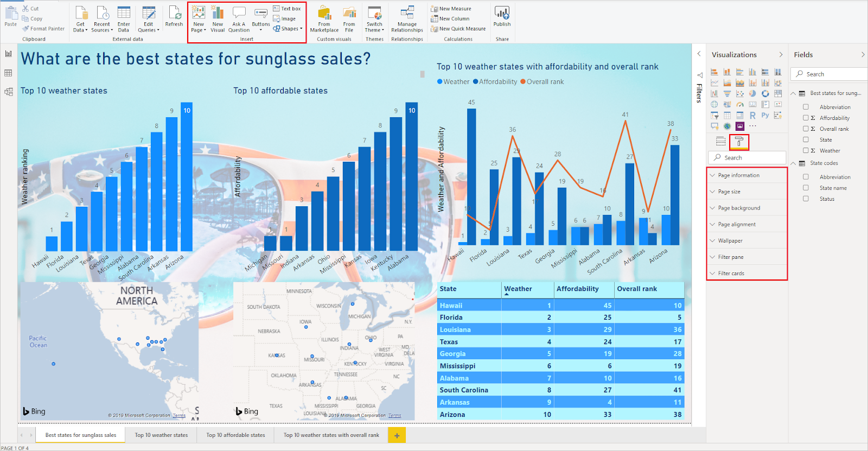Screen dimensions: 868x451
Task: Collapse the Fields pane
Action: point(863,55)
